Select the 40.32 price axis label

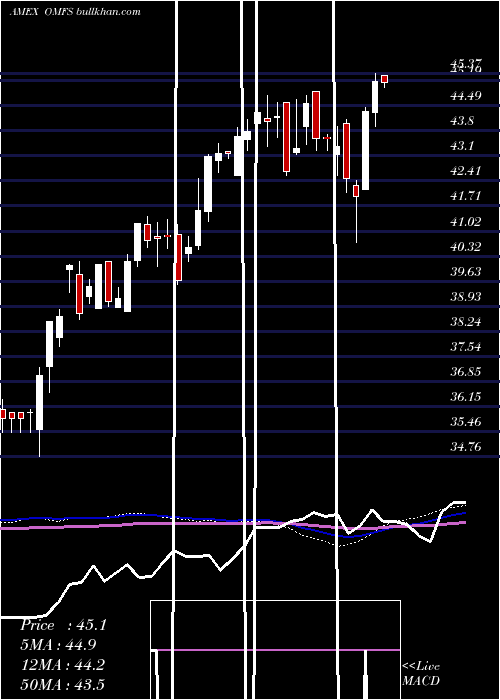pyautogui.click(x=466, y=246)
